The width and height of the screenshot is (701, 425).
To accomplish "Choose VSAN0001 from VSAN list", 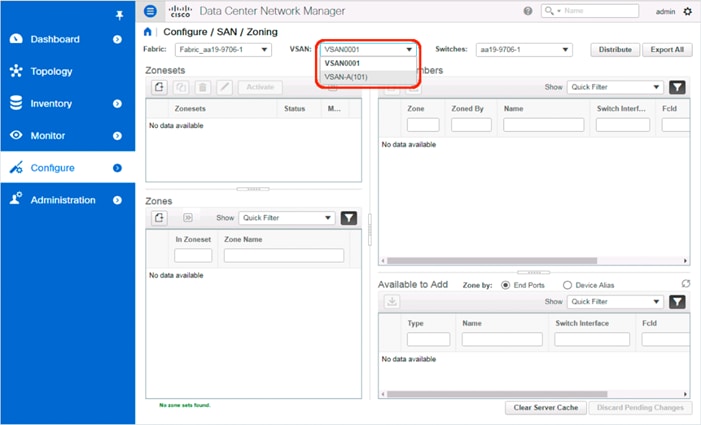I will pos(368,63).
